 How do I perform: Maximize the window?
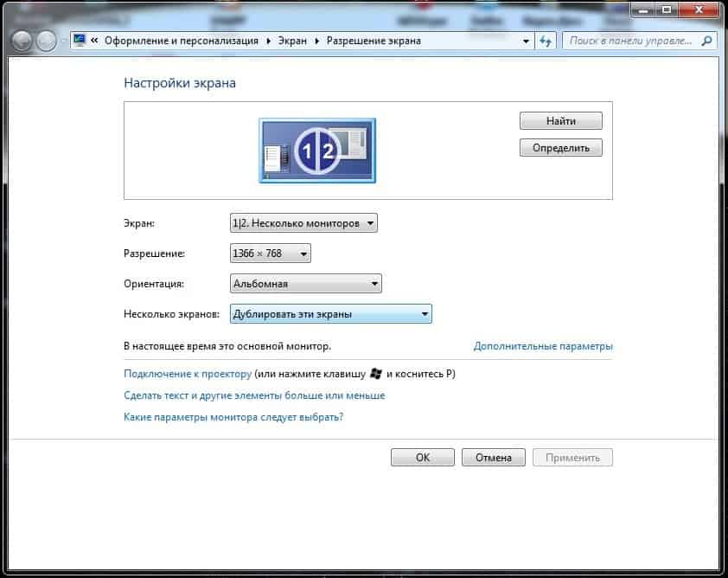click(667, 10)
